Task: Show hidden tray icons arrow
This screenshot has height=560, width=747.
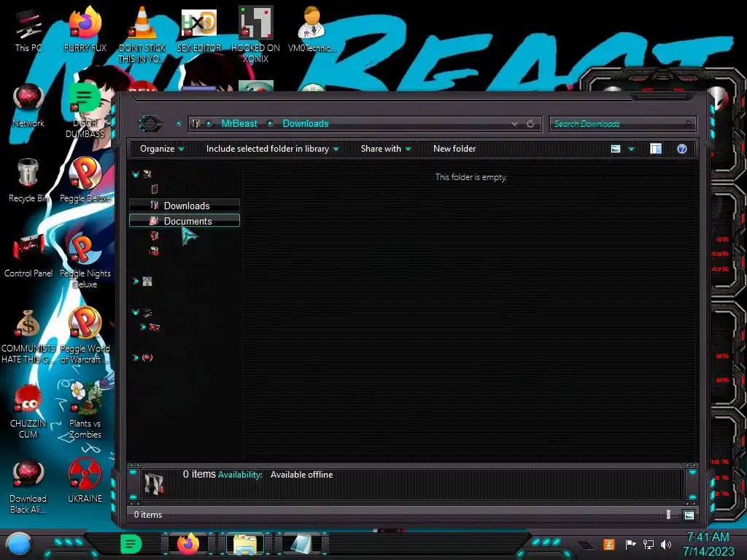Action: click(x=586, y=545)
